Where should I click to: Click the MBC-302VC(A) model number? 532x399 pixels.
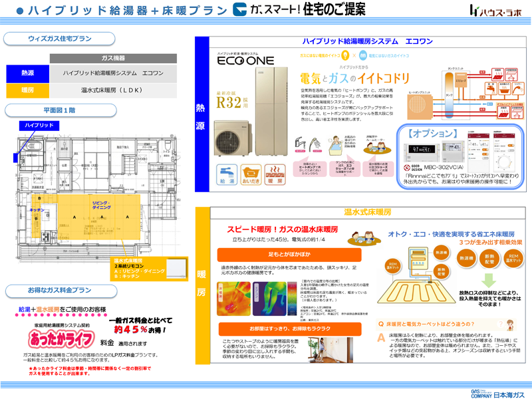point(444,168)
